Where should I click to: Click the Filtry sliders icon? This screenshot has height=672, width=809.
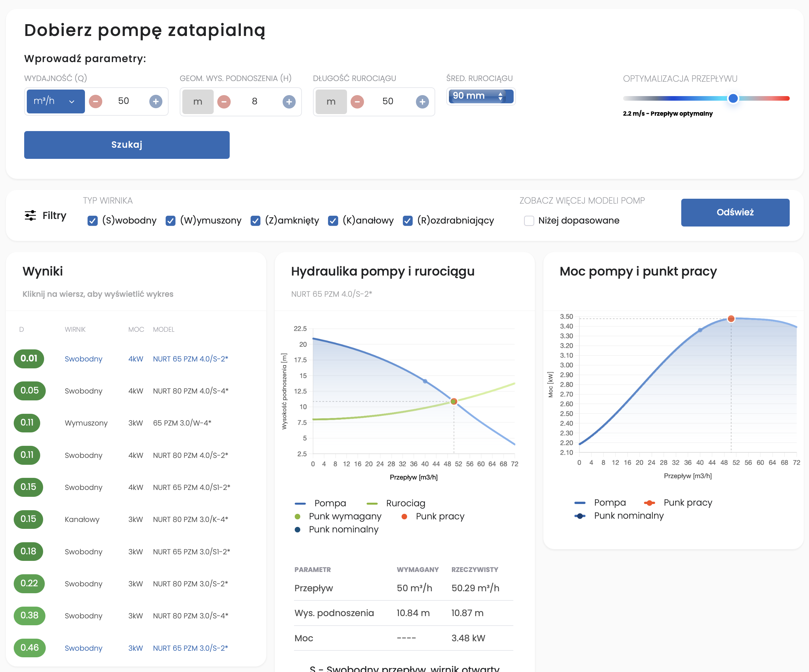(30, 215)
